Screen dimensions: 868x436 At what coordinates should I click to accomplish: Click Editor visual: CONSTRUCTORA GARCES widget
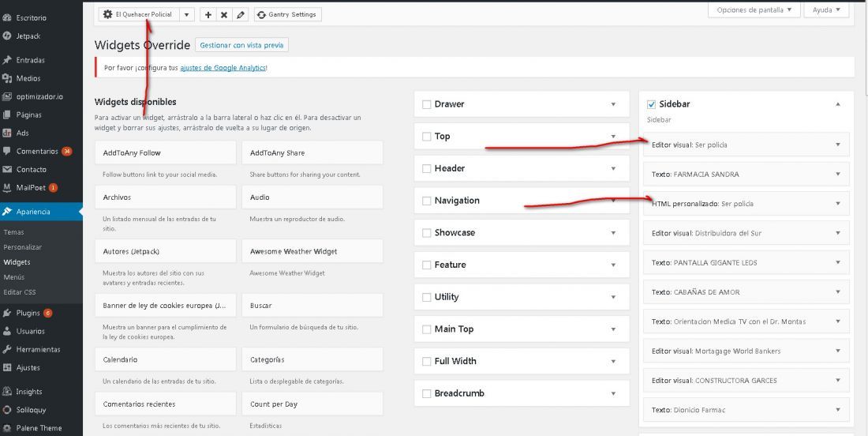(x=746, y=381)
